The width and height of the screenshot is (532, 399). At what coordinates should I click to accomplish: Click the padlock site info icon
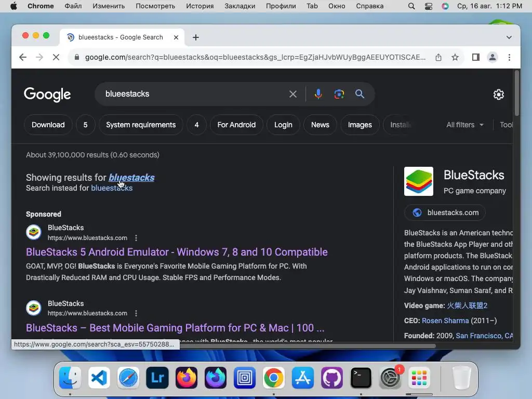(x=77, y=57)
